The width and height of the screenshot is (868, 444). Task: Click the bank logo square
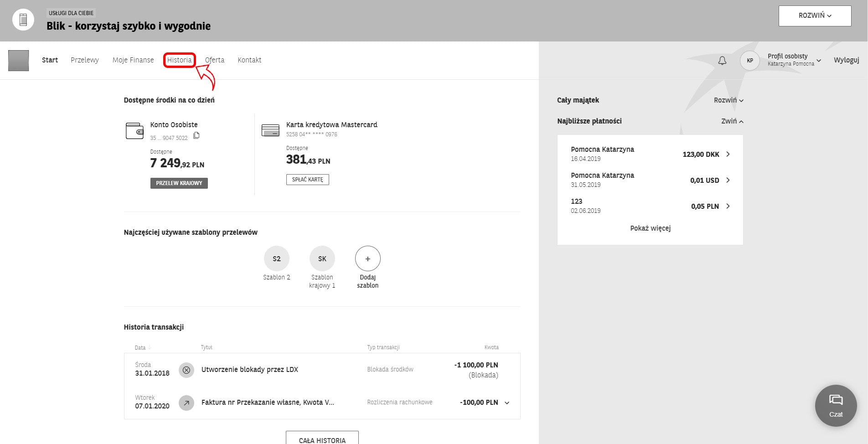pos(19,61)
